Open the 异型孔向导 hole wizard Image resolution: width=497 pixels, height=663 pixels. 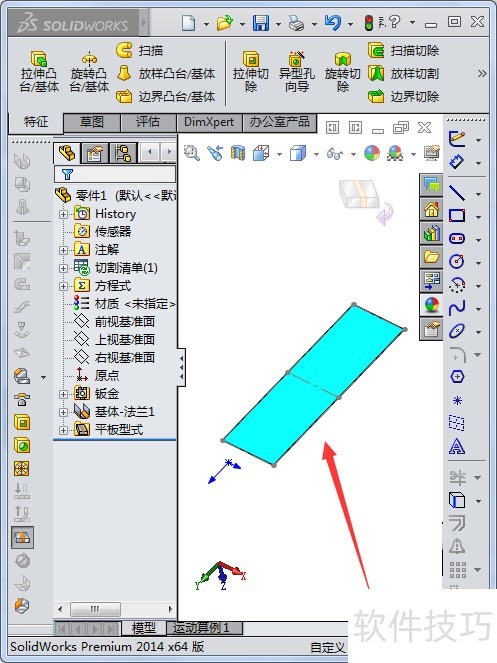(x=297, y=72)
